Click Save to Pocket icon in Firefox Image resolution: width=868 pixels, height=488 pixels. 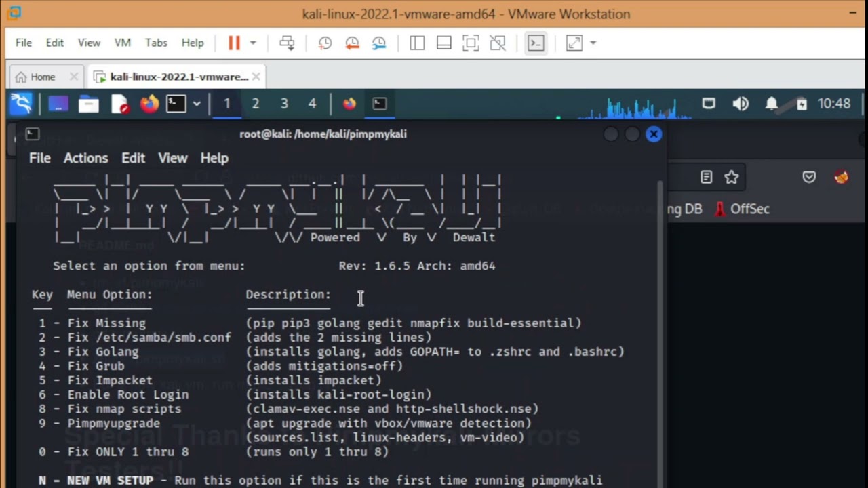click(x=809, y=177)
